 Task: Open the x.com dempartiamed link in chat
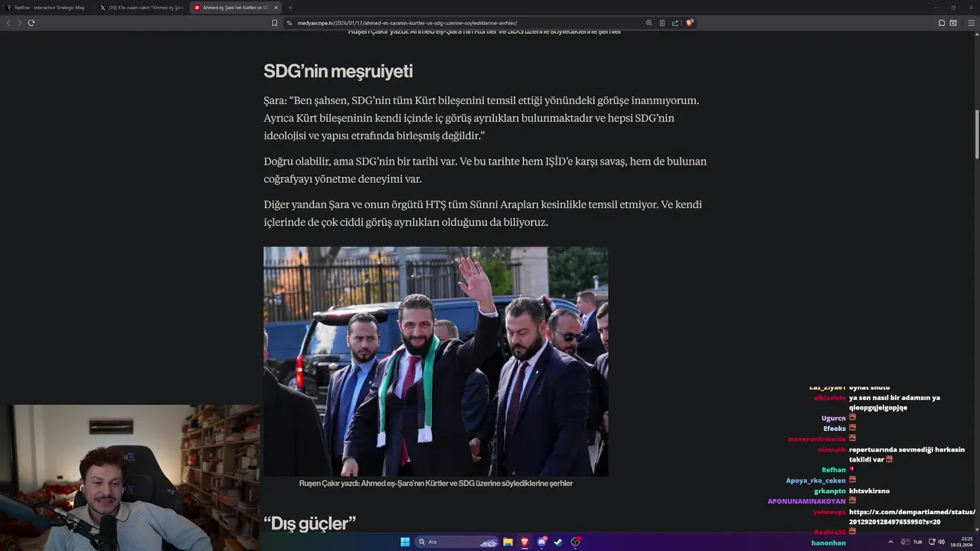912,517
